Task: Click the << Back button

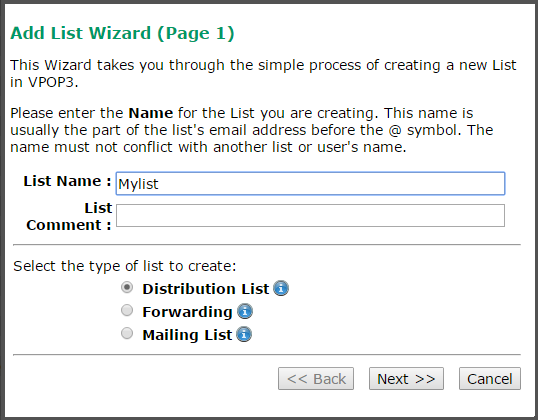Action: [x=316, y=378]
